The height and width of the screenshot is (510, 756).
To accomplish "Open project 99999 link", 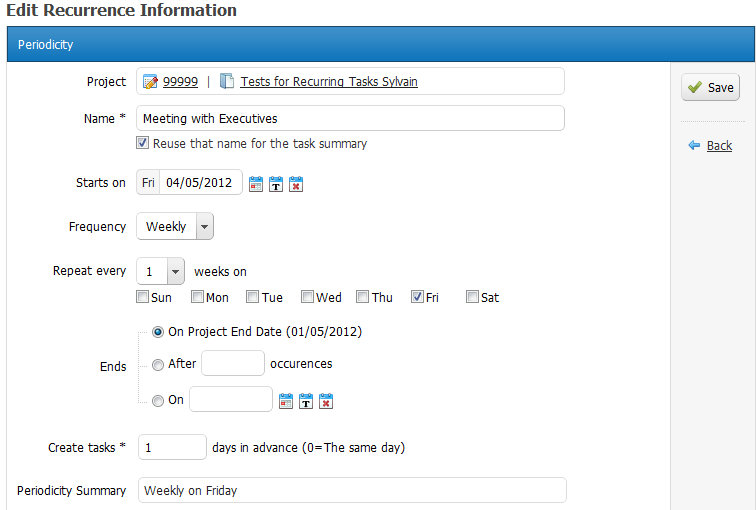I will point(180,81).
